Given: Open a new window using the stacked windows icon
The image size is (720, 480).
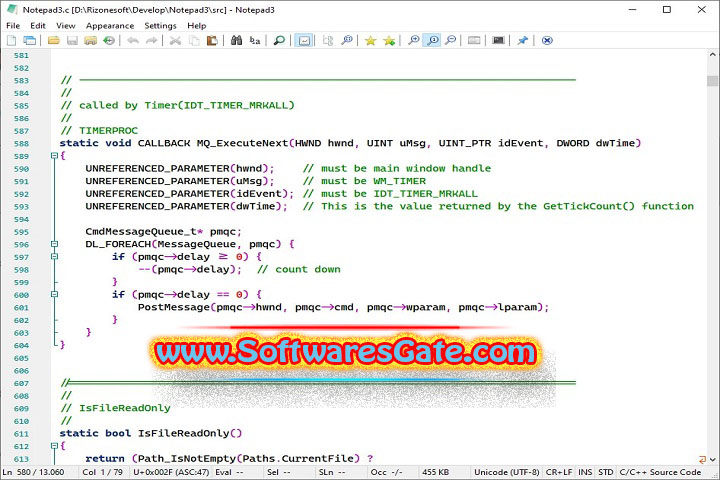Looking at the screenshot, I should [x=29, y=41].
